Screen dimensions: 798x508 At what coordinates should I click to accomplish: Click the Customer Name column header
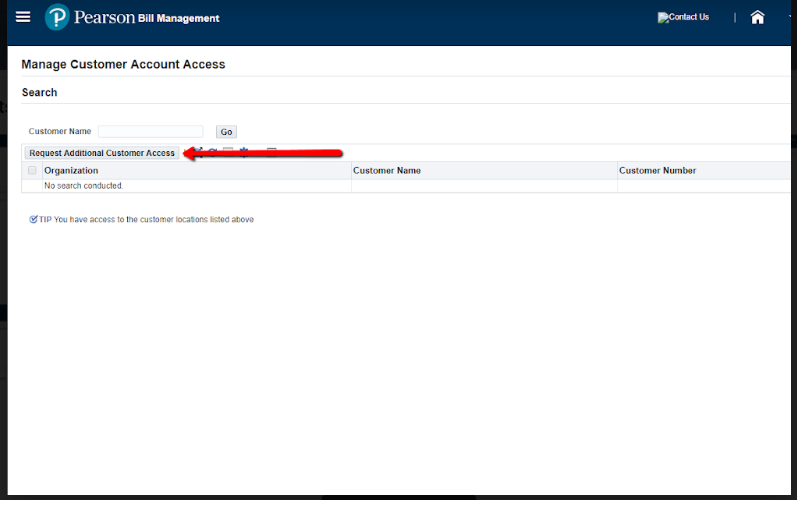point(387,171)
